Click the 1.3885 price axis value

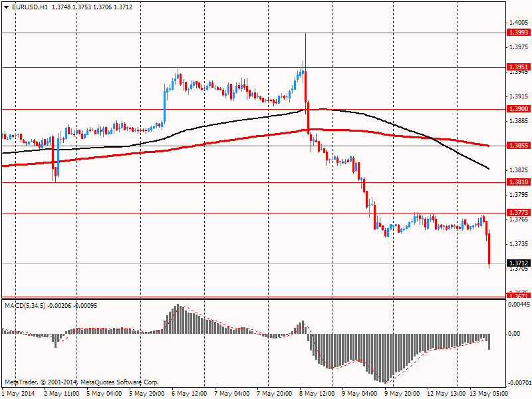click(x=519, y=121)
